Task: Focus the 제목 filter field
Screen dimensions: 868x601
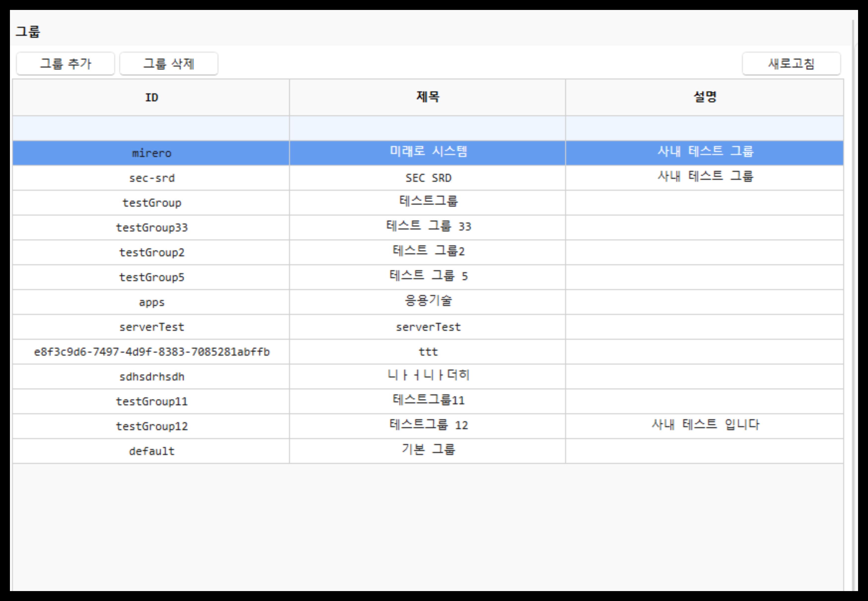Action: (x=428, y=128)
